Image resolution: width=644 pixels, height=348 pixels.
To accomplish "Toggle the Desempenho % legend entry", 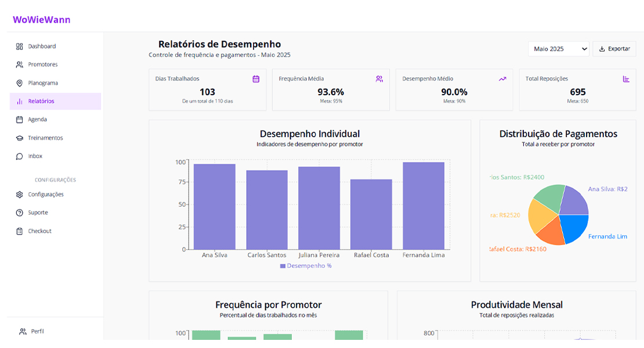I will click(x=306, y=266).
